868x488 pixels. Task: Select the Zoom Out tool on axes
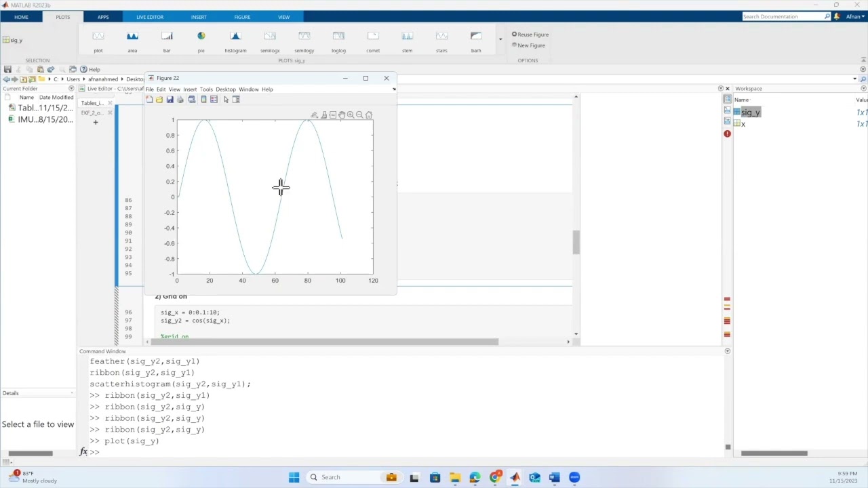[359, 115]
